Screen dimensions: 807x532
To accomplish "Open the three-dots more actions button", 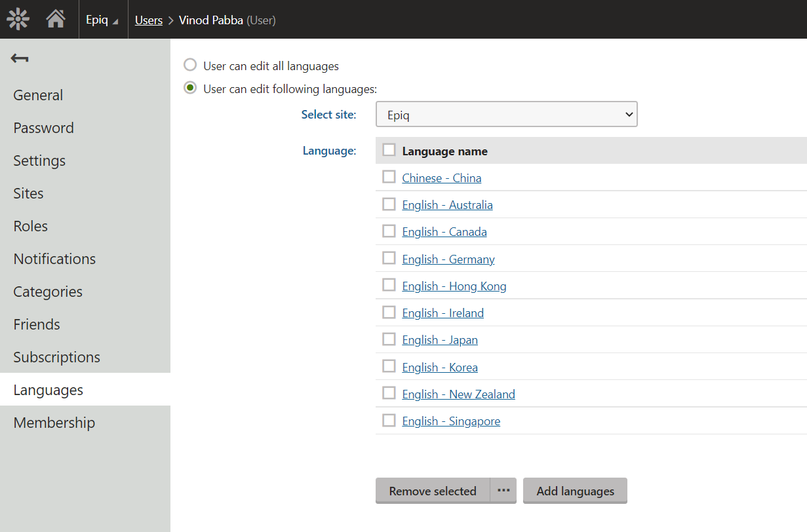I will tap(503, 491).
